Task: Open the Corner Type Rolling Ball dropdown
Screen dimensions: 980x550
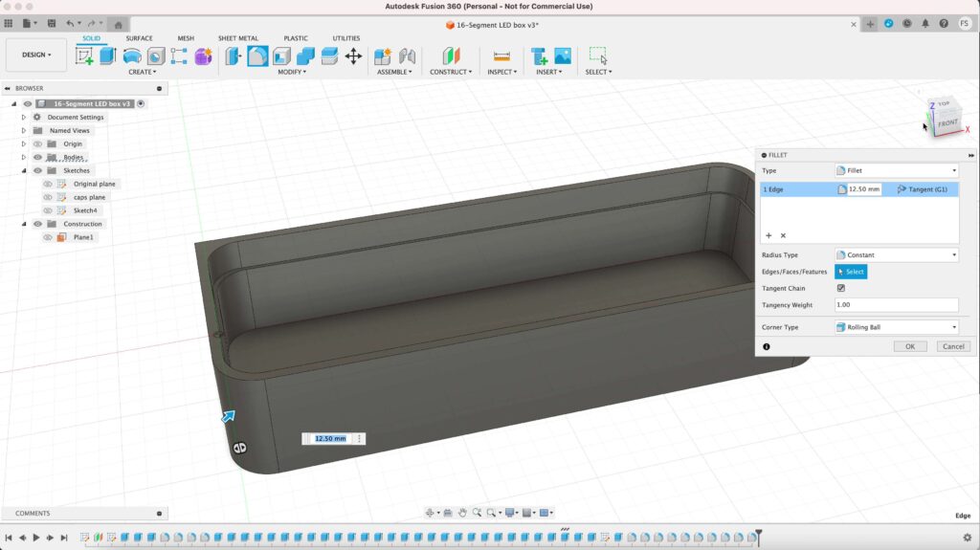Action: click(x=896, y=327)
